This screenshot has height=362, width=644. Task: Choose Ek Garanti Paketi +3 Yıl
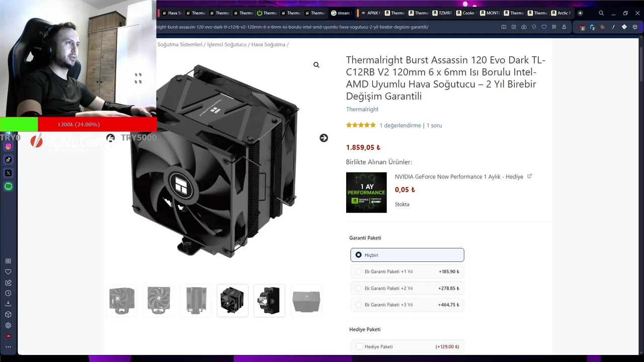point(407,305)
